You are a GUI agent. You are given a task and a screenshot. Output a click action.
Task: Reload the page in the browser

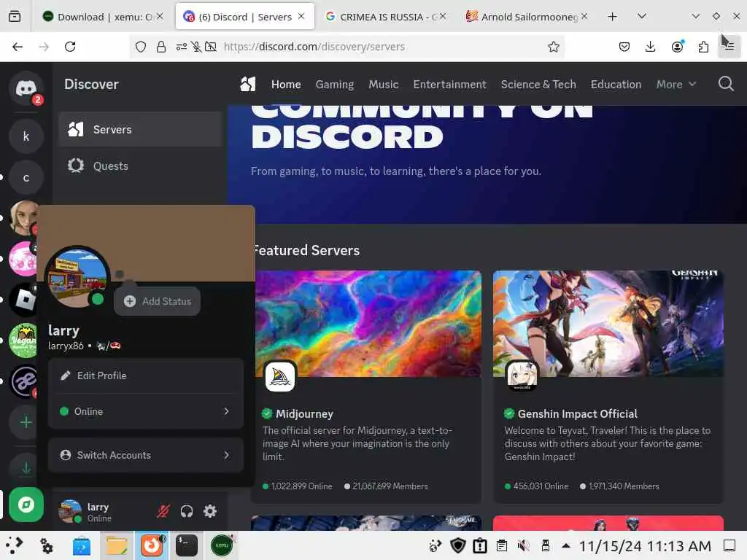click(70, 47)
